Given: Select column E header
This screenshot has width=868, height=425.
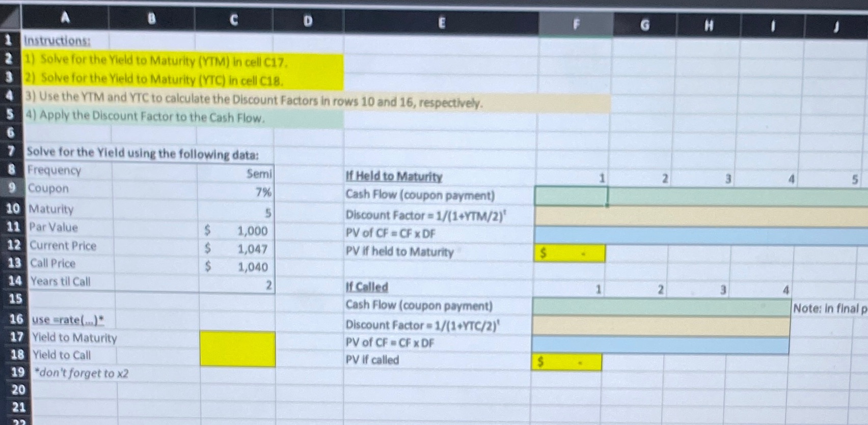Looking at the screenshot, I should pyautogui.click(x=441, y=22).
